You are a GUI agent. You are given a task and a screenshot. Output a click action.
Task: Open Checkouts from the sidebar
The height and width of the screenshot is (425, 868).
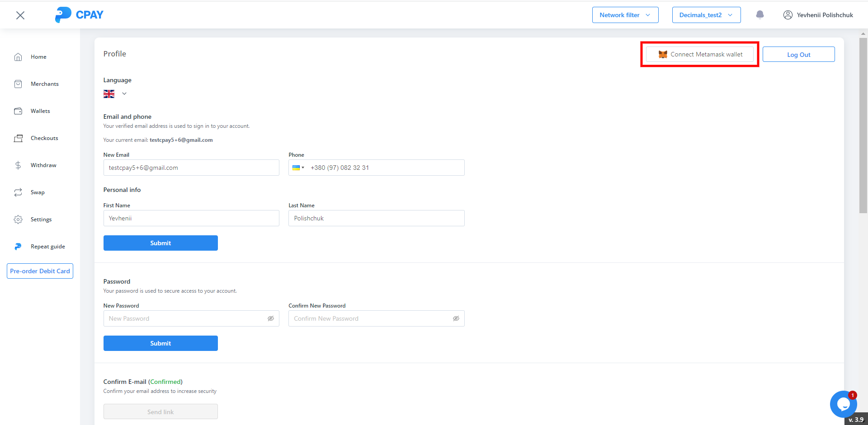pyautogui.click(x=44, y=138)
